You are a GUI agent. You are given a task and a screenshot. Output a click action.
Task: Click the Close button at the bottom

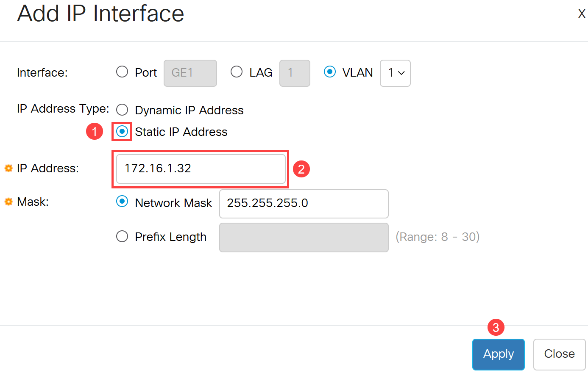560,354
